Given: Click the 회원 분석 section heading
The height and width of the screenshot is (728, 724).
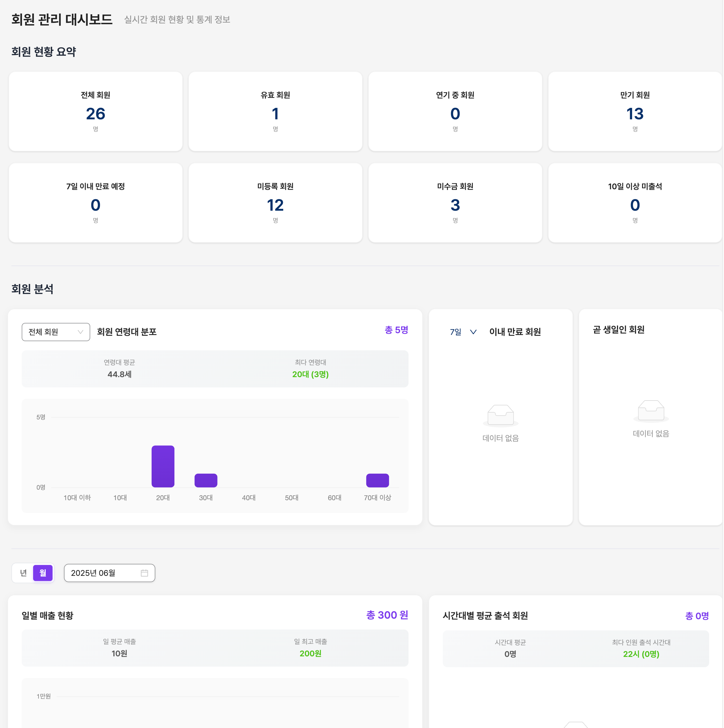Looking at the screenshot, I should [x=33, y=289].
